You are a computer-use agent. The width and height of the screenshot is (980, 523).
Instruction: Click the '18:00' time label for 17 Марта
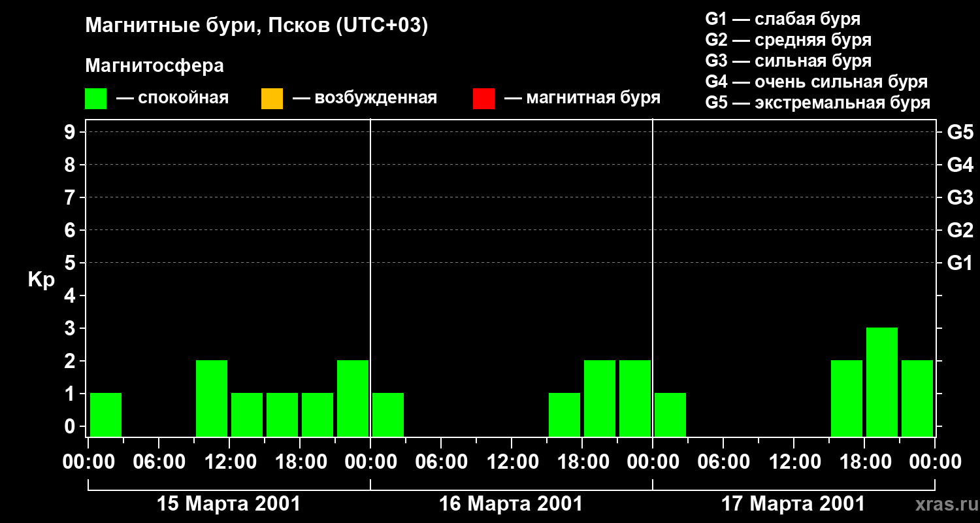point(864,462)
